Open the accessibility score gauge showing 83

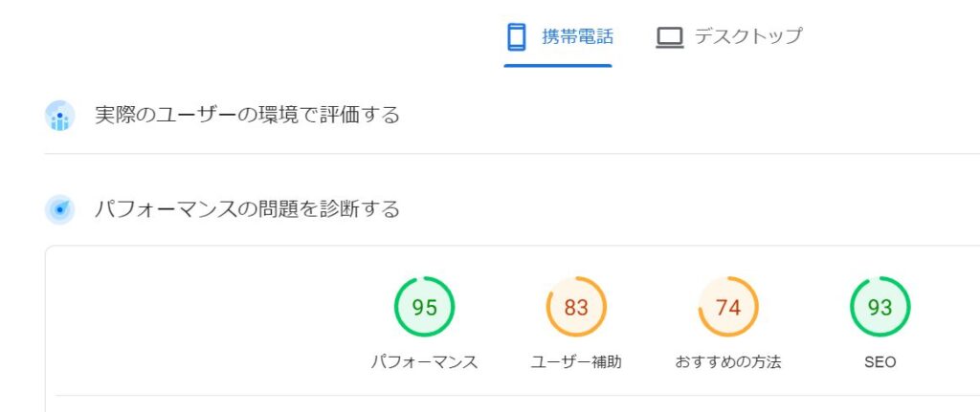pyautogui.click(x=576, y=307)
